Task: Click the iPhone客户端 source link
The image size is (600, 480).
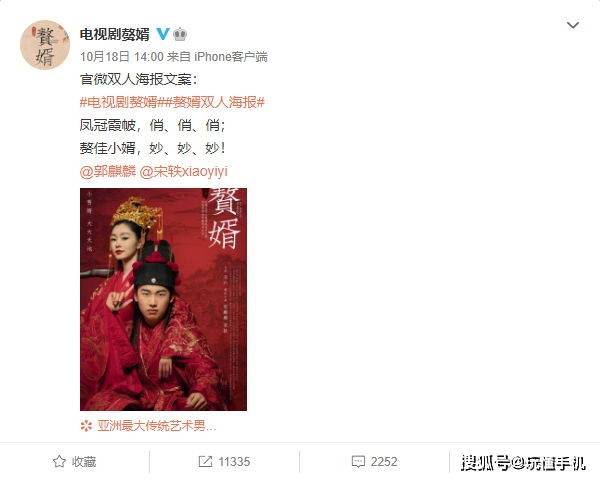Action: pos(231,57)
